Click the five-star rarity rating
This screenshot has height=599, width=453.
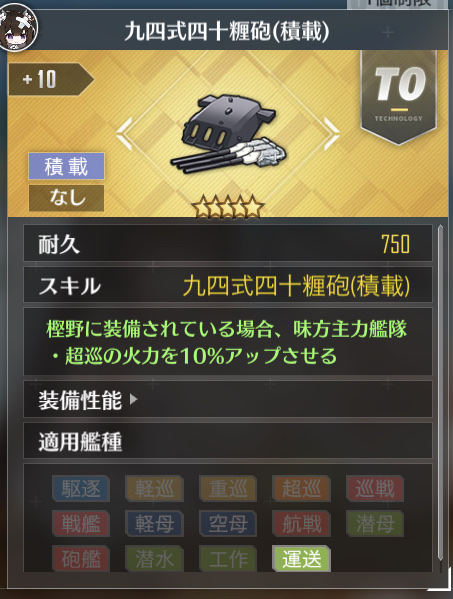228,207
